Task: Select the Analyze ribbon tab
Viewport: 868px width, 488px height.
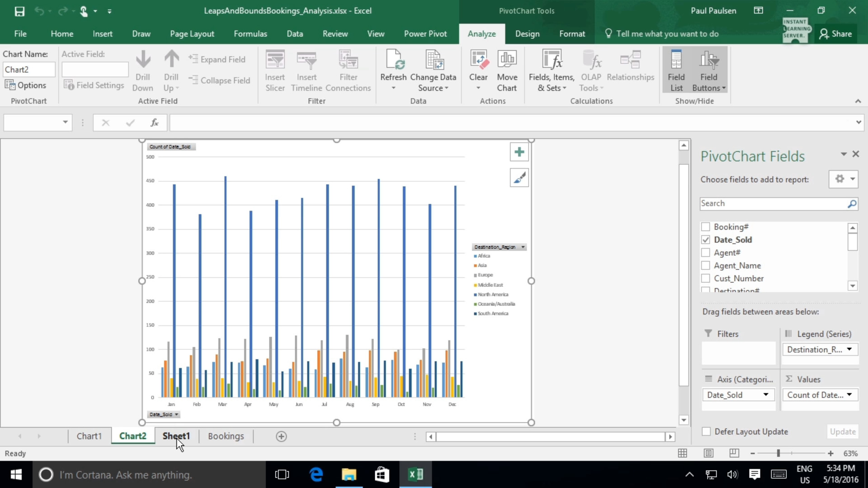Action: (481, 33)
